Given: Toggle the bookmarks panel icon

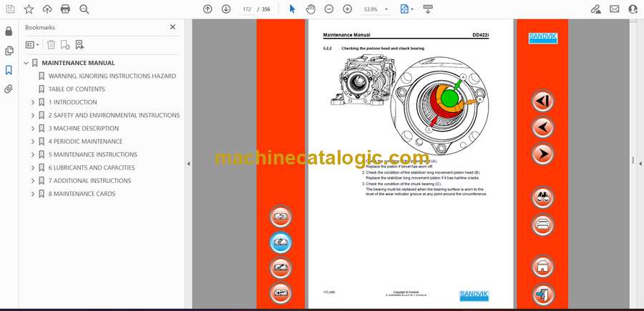Looking at the screenshot, I should tap(9, 70).
